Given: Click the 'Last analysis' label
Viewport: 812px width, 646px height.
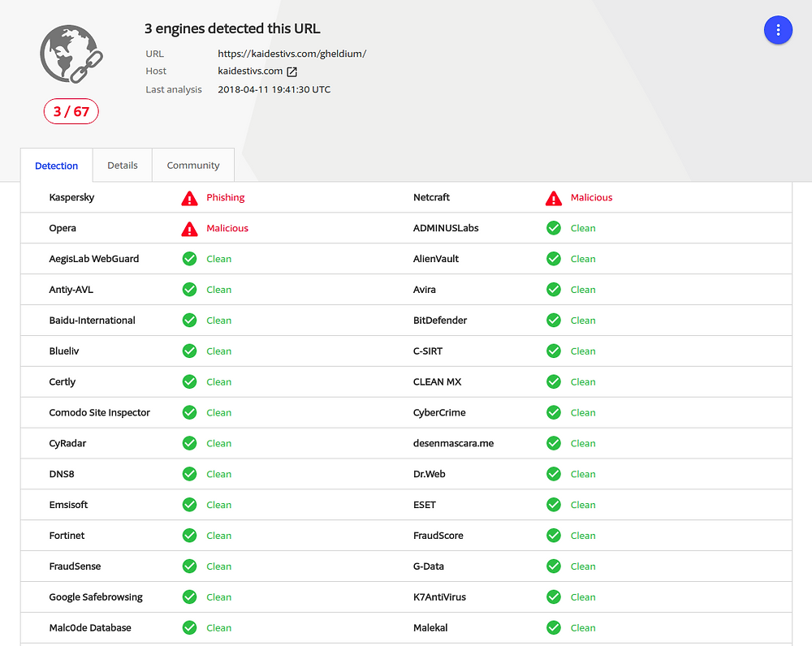Looking at the screenshot, I should 174,89.
